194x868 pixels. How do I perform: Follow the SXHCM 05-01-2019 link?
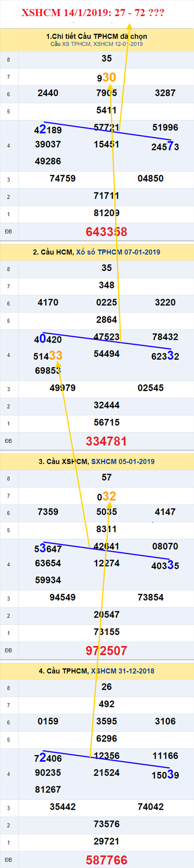pos(123,462)
